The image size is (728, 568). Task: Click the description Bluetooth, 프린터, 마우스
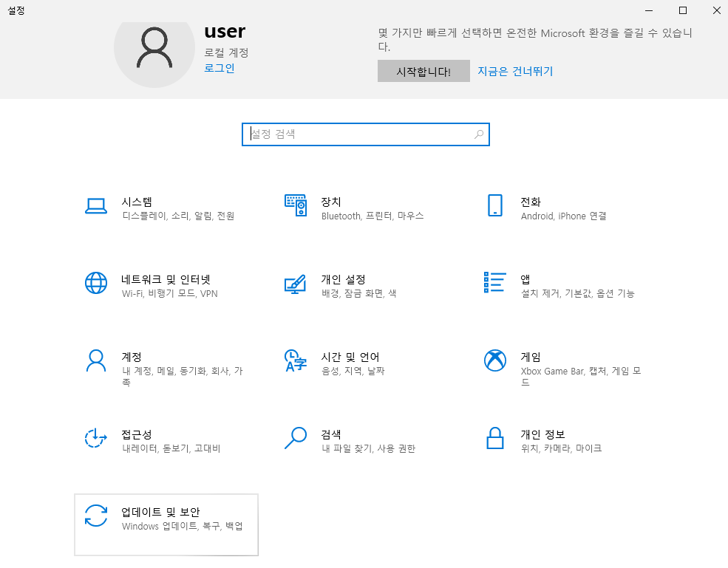pos(372,216)
